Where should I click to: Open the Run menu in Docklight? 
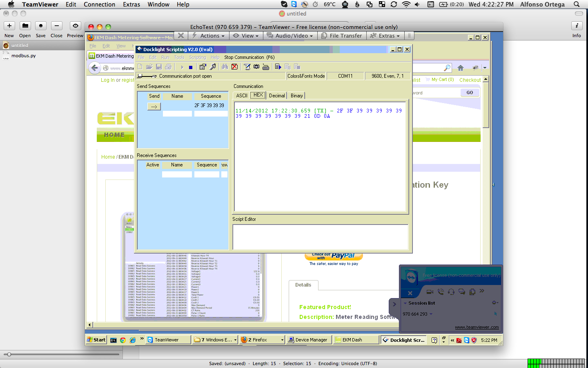(x=165, y=57)
